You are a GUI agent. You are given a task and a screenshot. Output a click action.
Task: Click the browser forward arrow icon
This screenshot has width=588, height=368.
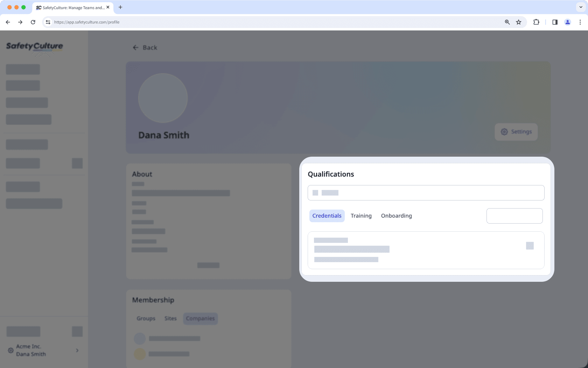tap(20, 22)
